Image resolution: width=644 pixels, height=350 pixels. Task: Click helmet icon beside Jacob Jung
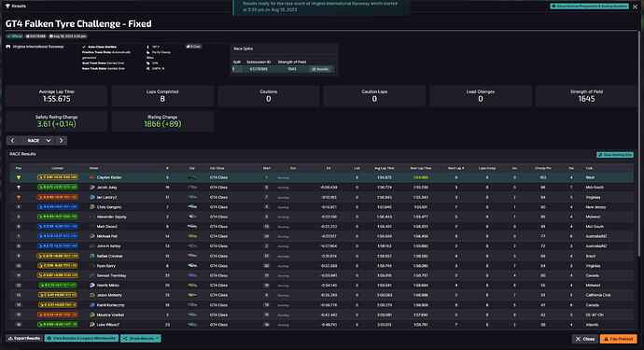pos(92,188)
